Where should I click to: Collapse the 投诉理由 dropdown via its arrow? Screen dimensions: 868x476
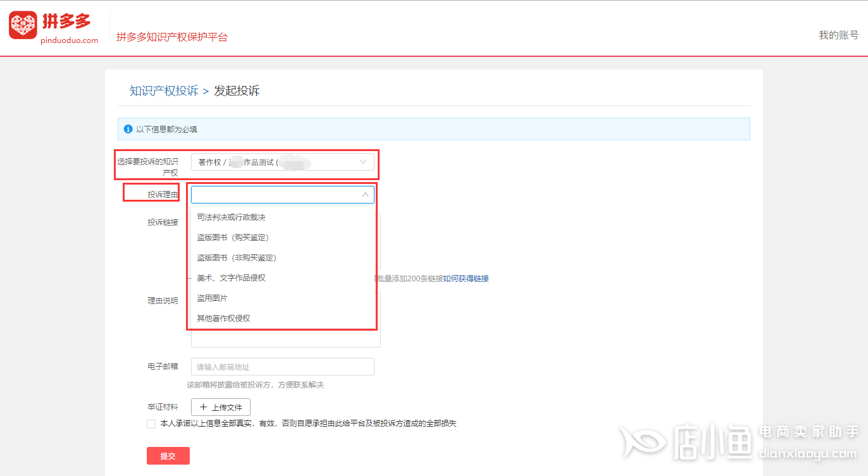click(x=365, y=195)
